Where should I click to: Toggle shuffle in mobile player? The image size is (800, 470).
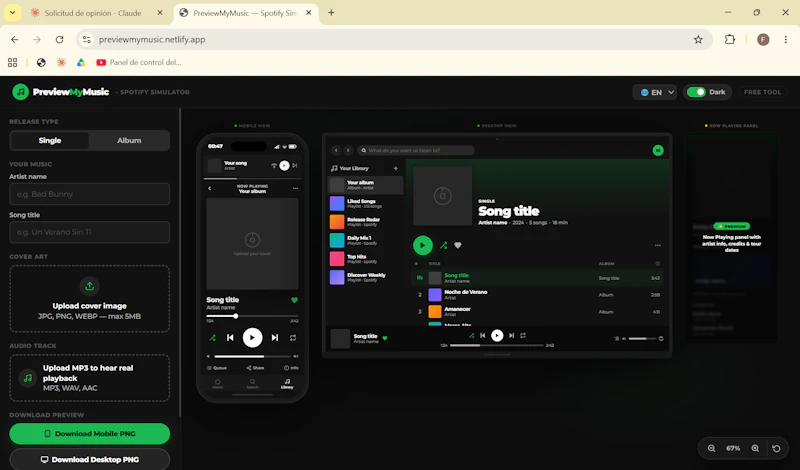pyautogui.click(x=212, y=337)
